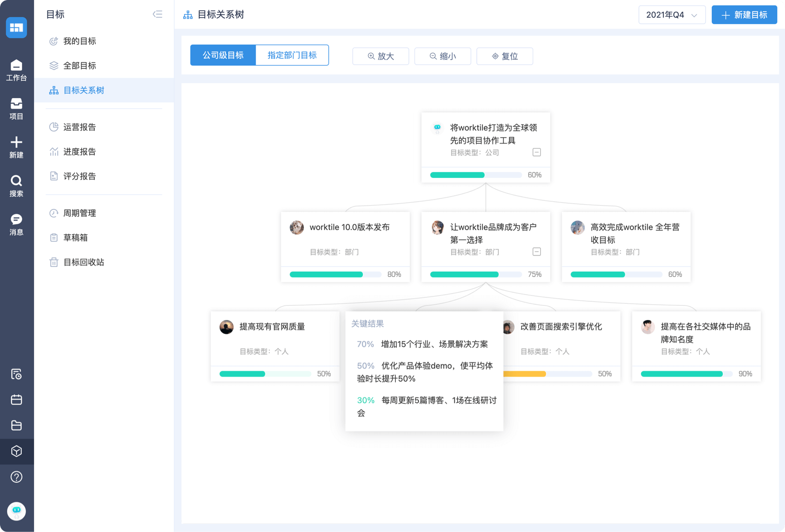Collapse the sidebar using the chevron beside 目标
The width and height of the screenshot is (785, 532).
point(157,14)
